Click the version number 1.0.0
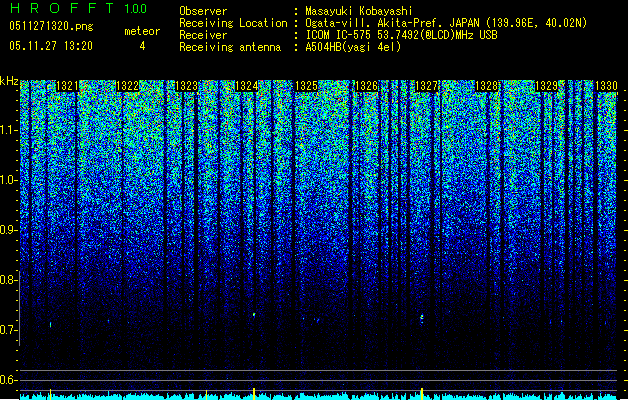Viewport: 629px width, 400px height. click(x=135, y=9)
